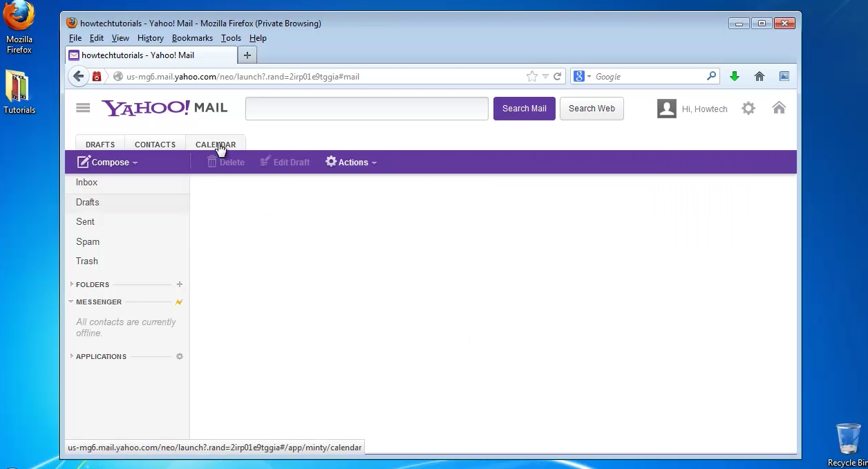Reload the page in Firefox
This screenshot has height=469, width=868.
[557, 77]
